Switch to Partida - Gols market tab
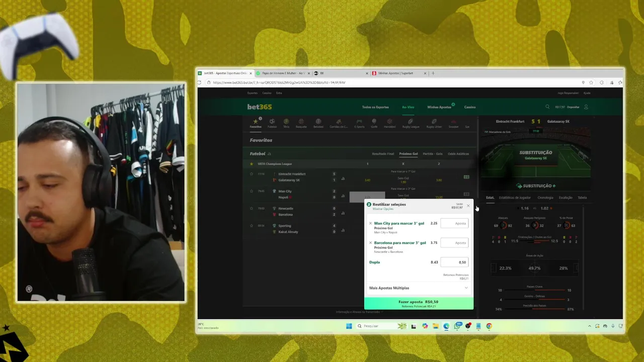 click(x=433, y=154)
